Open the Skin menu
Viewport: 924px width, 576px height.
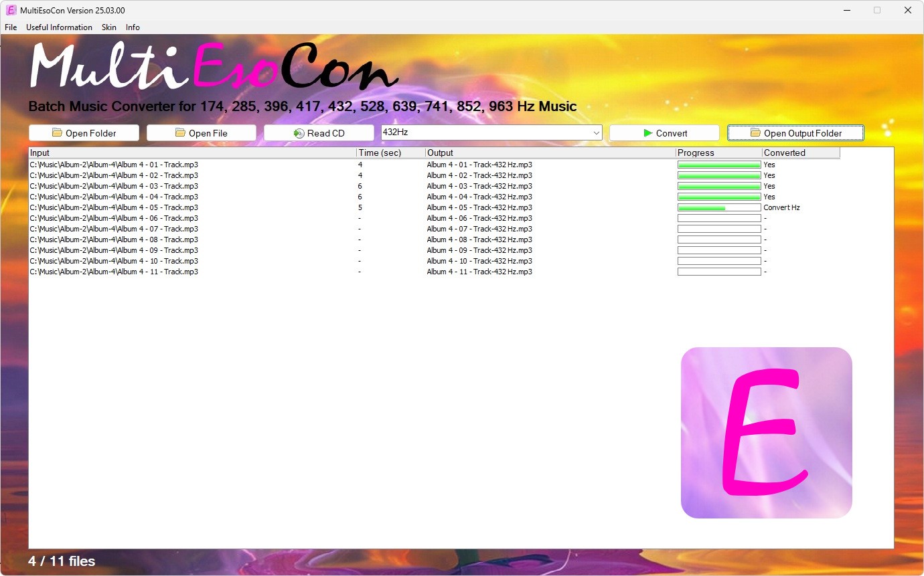108,27
